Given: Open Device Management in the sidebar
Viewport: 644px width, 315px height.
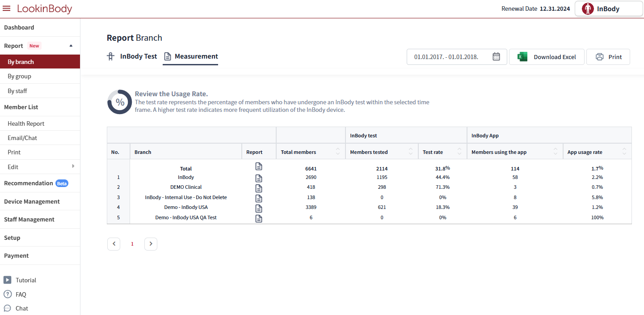Looking at the screenshot, I should pos(40,201).
